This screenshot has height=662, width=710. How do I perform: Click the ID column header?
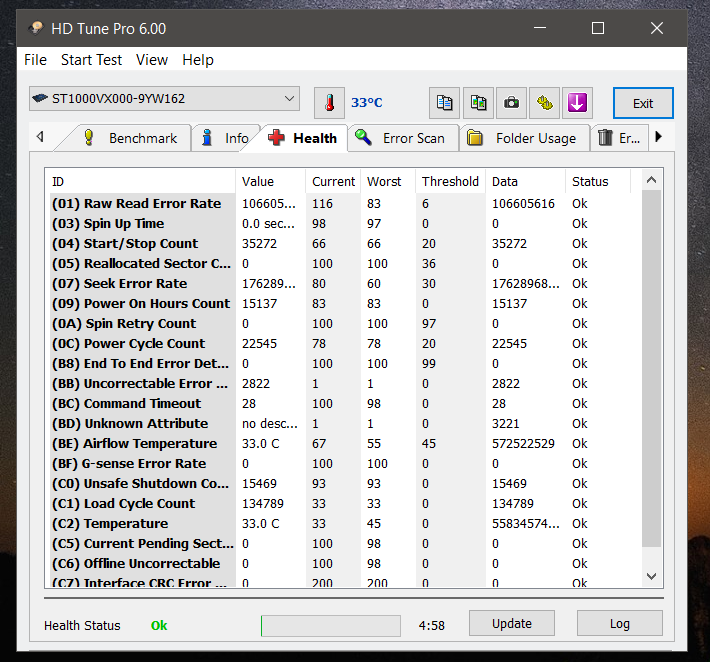click(141, 182)
